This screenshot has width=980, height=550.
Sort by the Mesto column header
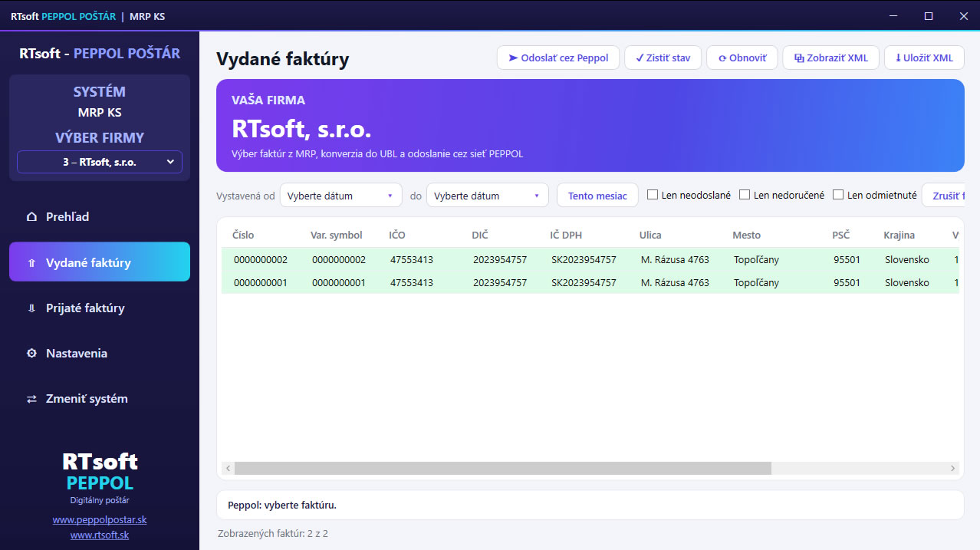coord(747,235)
